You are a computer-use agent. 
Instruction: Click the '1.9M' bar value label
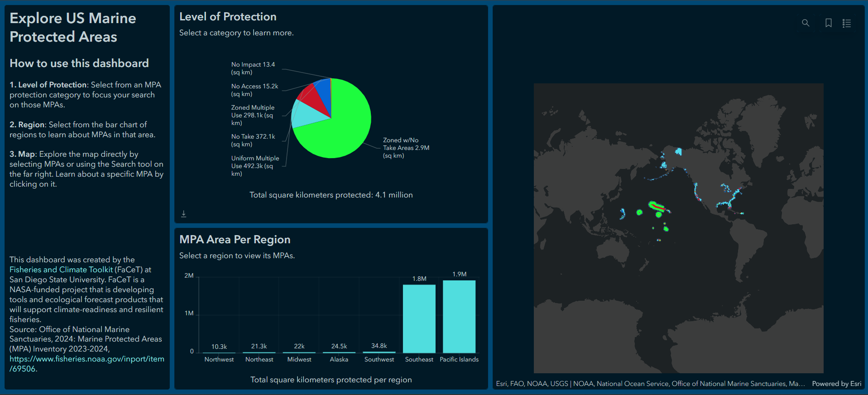pos(459,274)
